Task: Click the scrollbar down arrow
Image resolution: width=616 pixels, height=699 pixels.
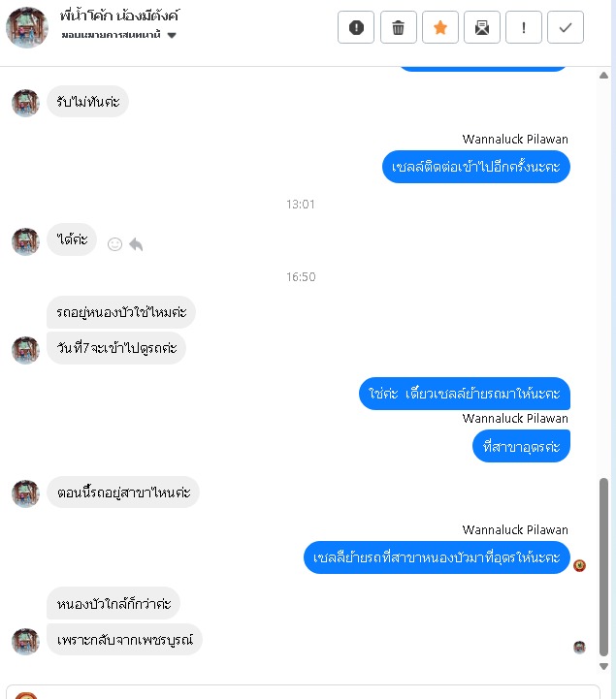Action: 603,666
